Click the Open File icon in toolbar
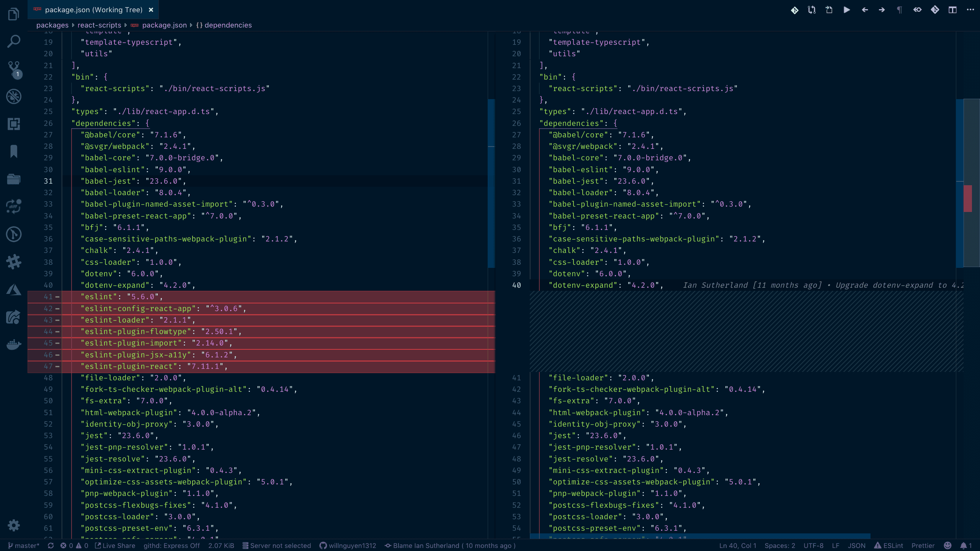This screenshot has width=980, height=551. coord(829,10)
